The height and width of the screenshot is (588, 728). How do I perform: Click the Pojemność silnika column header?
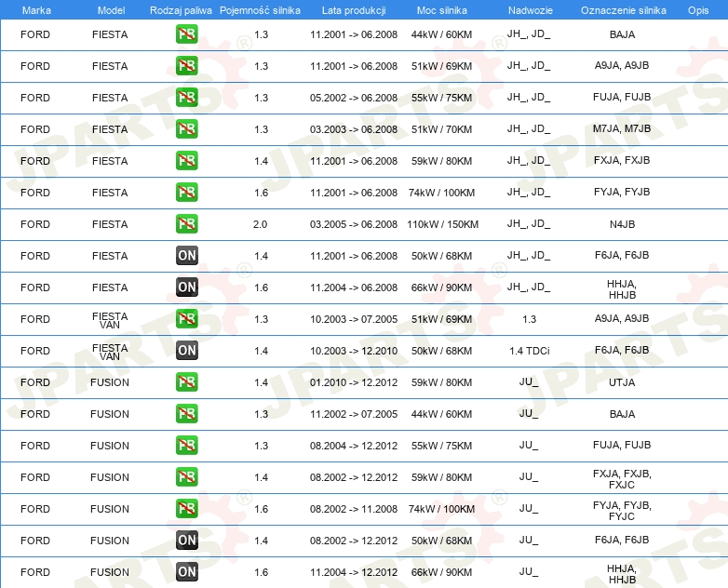pyautogui.click(x=260, y=10)
